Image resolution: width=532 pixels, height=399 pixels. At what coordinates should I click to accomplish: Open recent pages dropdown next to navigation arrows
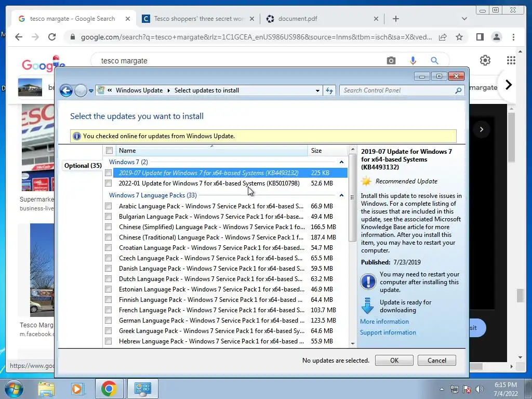tap(91, 91)
